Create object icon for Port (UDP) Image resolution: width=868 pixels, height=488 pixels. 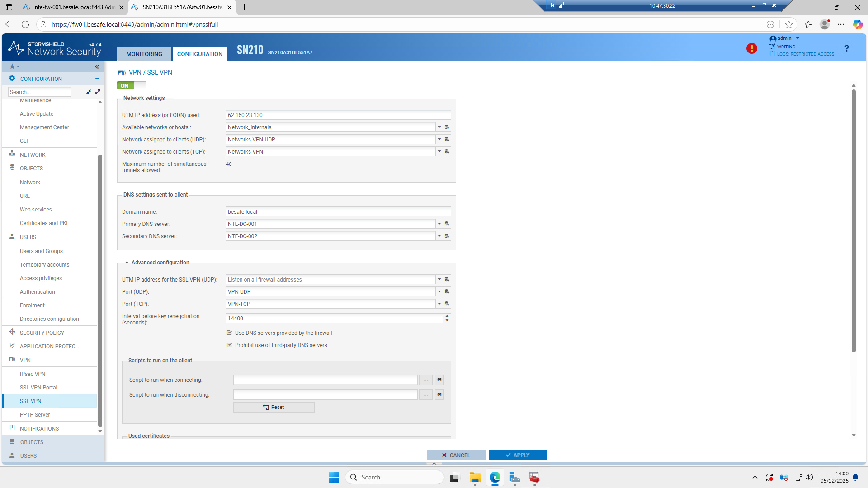point(447,291)
